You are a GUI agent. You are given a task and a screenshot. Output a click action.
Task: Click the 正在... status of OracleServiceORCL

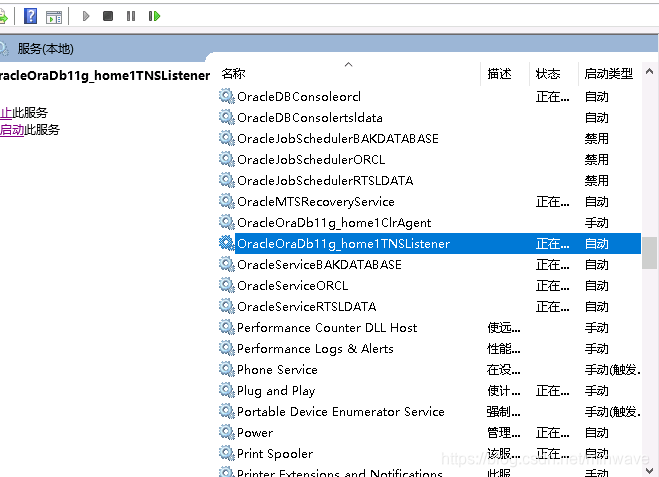[x=553, y=286]
